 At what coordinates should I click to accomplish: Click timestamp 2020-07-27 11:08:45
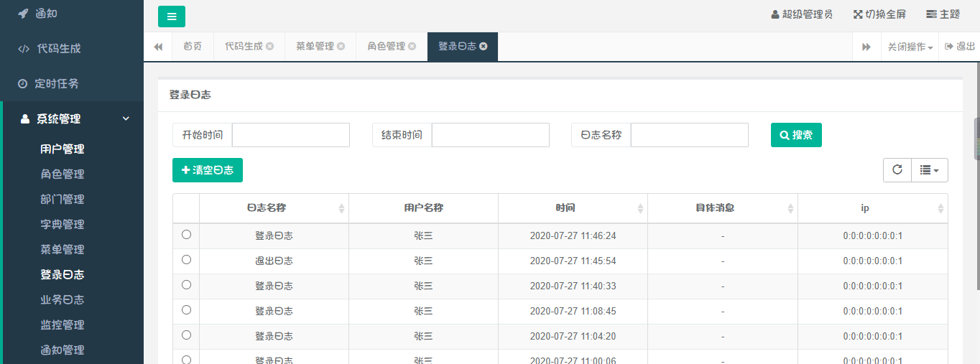click(573, 311)
